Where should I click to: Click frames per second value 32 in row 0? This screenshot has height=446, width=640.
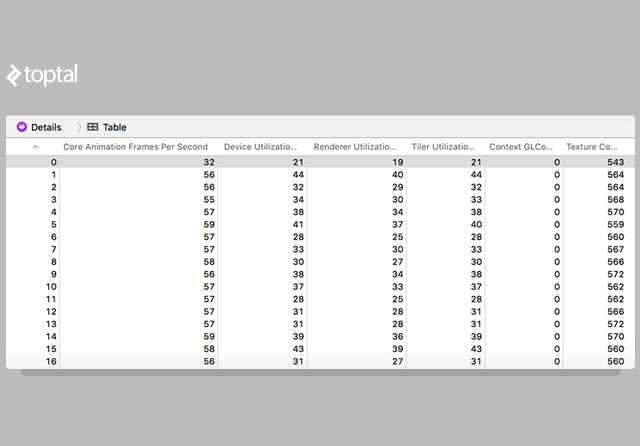(x=209, y=162)
